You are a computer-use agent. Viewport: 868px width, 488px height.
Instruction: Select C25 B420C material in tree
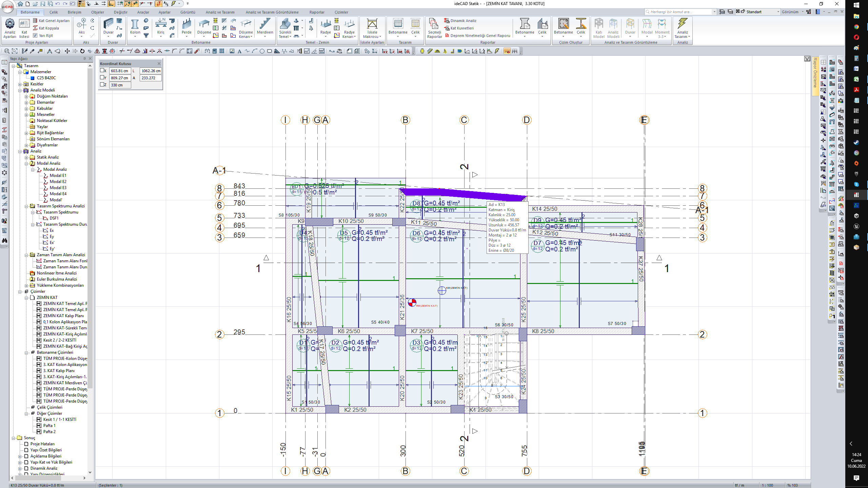pos(46,78)
